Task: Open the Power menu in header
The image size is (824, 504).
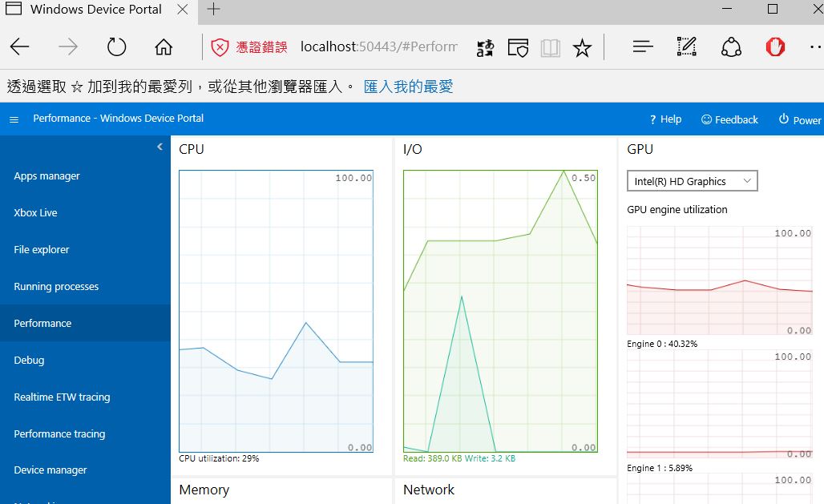Action: pos(800,119)
